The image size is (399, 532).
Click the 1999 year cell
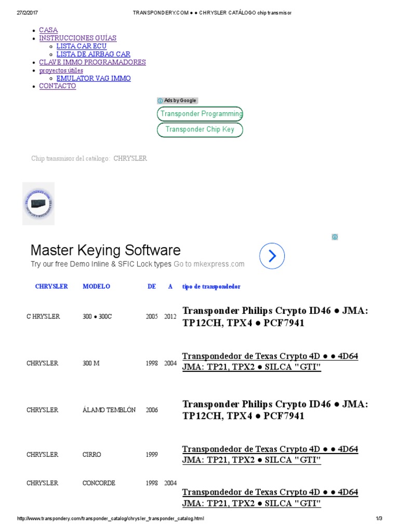(x=152, y=454)
